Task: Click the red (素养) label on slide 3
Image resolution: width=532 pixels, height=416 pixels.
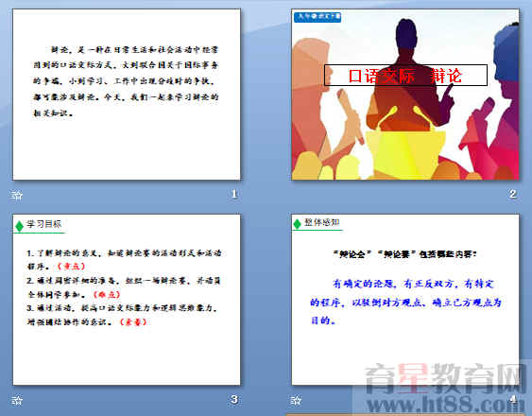Action: (133, 322)
